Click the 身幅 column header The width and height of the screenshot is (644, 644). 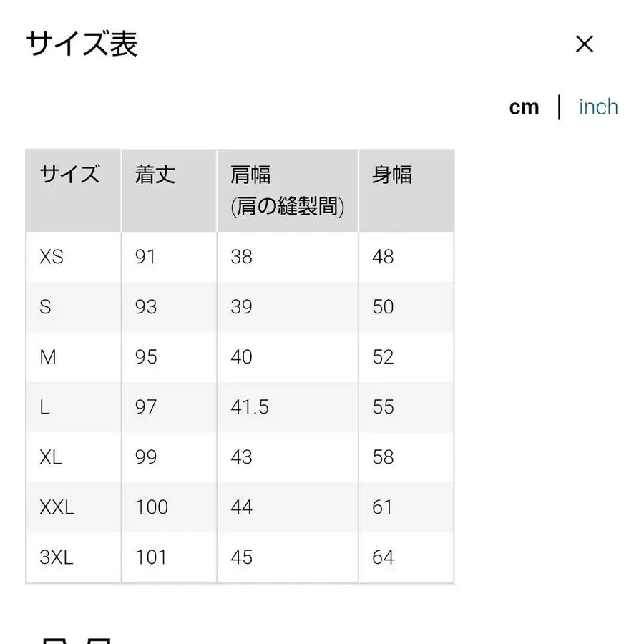click(394, 175)
